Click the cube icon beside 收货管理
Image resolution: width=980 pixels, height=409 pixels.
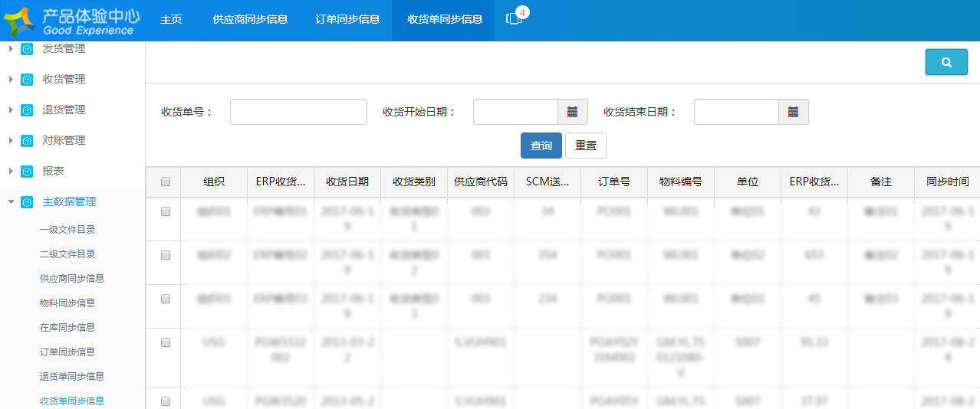click(27, 80)
